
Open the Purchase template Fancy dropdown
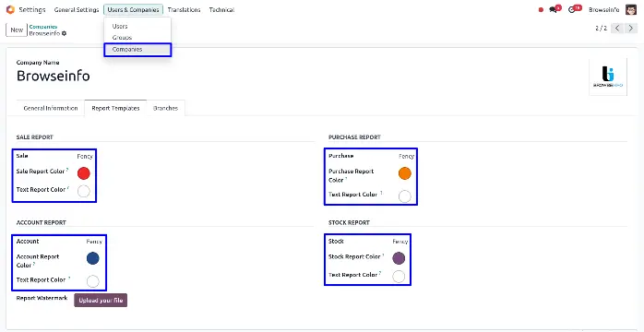(406, 157)
